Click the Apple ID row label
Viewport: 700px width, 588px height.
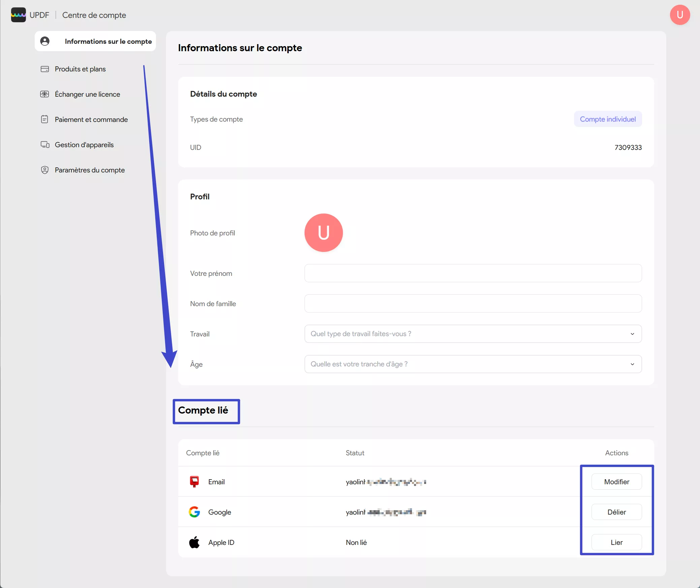221,543
